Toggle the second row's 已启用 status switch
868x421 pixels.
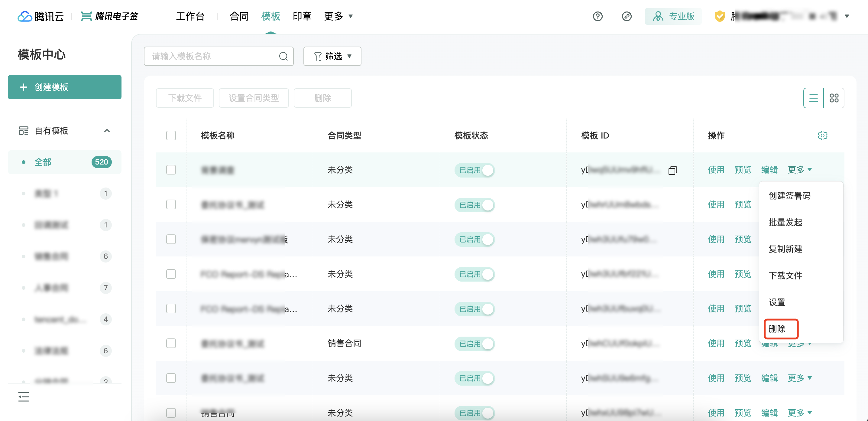[474, 205]
